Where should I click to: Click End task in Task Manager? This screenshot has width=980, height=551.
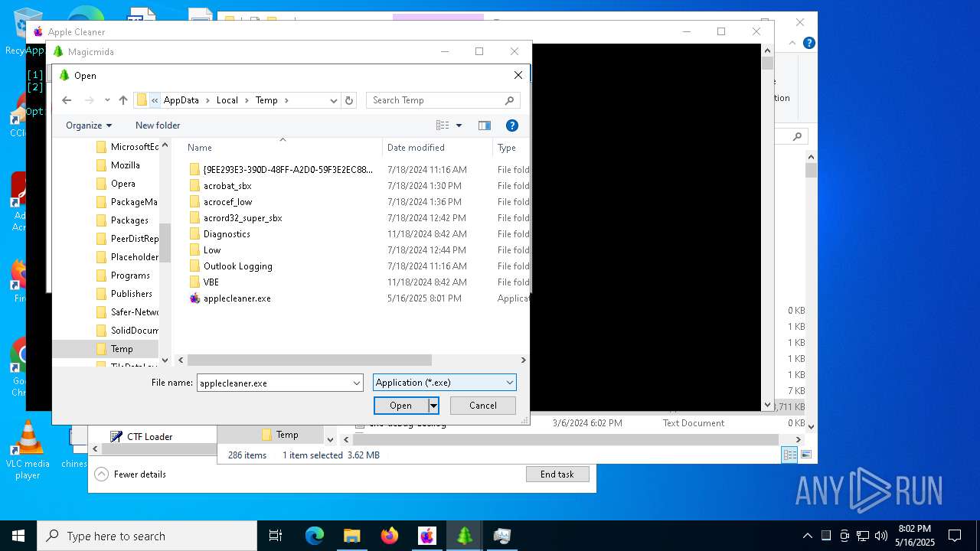pyautogui.click(x=557, y=474)
